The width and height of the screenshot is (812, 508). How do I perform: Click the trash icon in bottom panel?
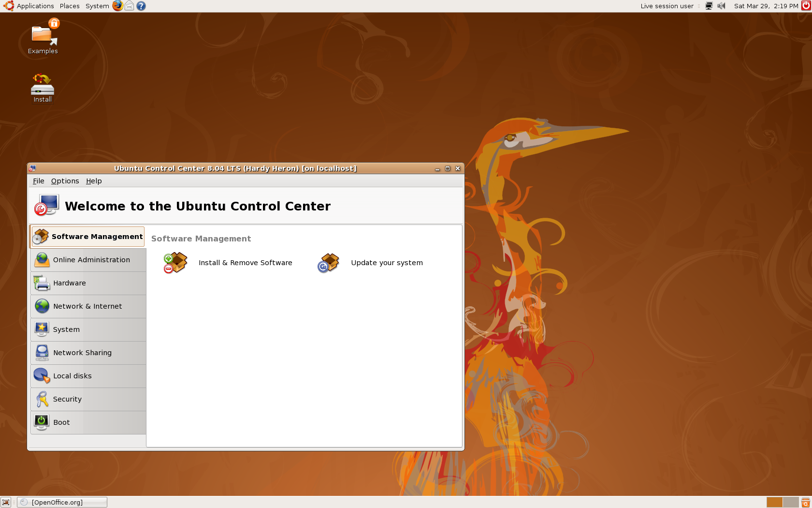806,502
